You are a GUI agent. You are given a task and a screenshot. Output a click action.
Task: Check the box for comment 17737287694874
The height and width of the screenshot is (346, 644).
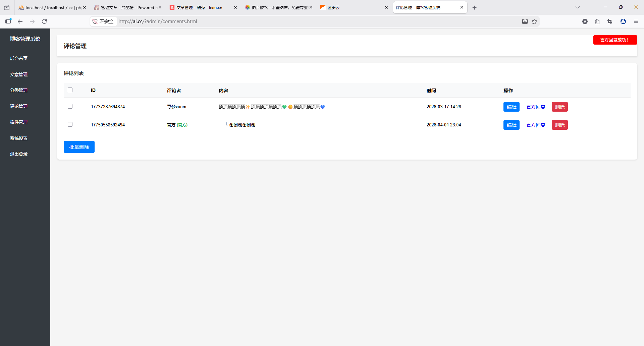tap(70, 106)
